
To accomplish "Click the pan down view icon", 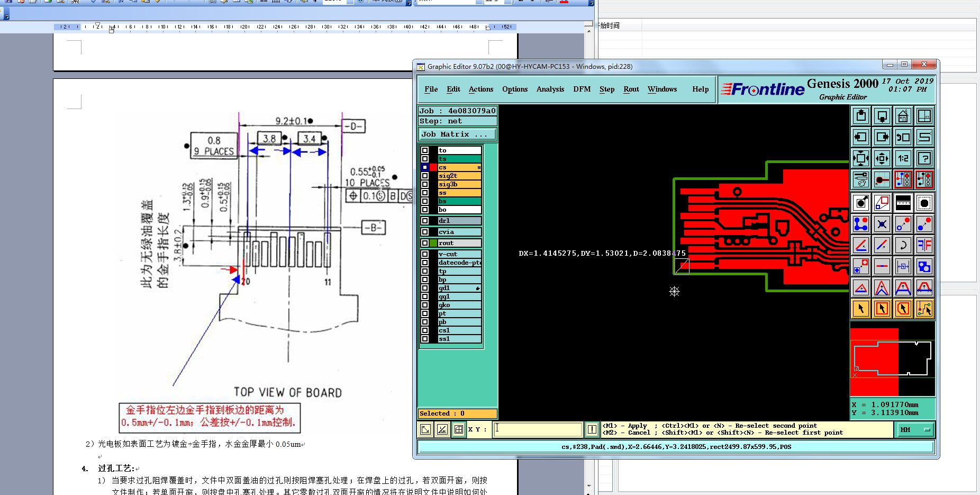I will tap(882, 116).
